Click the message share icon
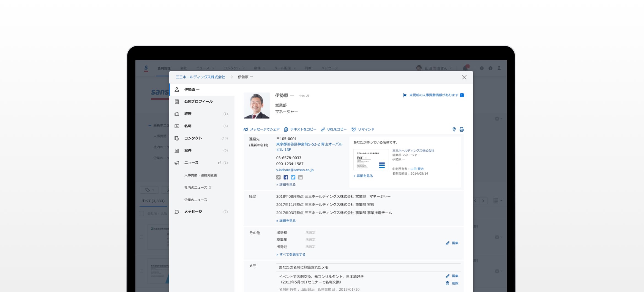 (x=246, y=129)
